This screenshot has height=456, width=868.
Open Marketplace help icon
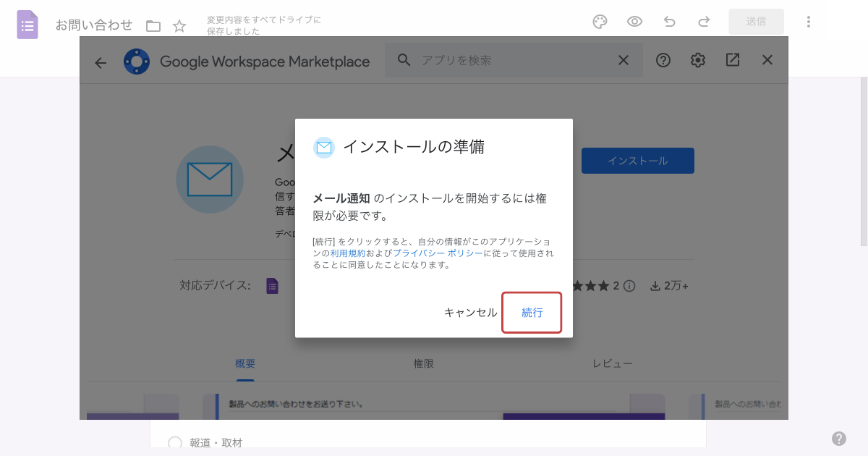point(663,60)
